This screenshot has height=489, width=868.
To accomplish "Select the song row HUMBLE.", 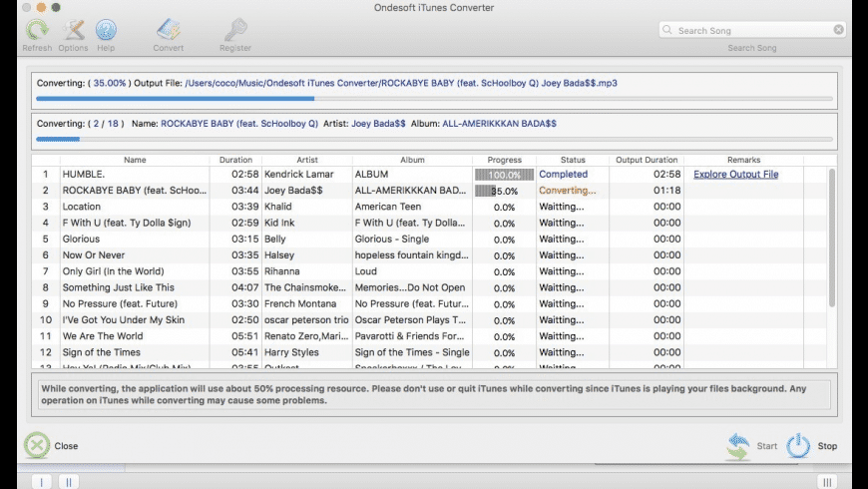I will pos(429,174).
